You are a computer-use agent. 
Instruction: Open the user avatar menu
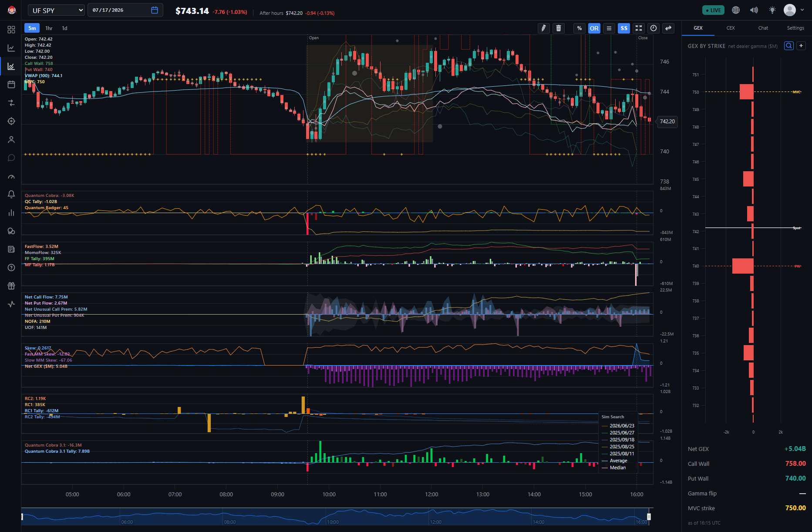point(790,10)
